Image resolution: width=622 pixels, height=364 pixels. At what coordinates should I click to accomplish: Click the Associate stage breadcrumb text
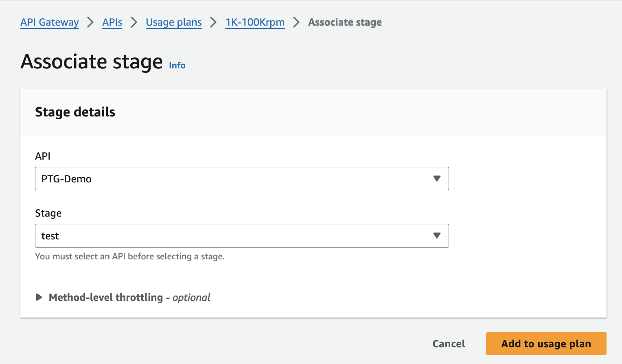coord(345,22)
